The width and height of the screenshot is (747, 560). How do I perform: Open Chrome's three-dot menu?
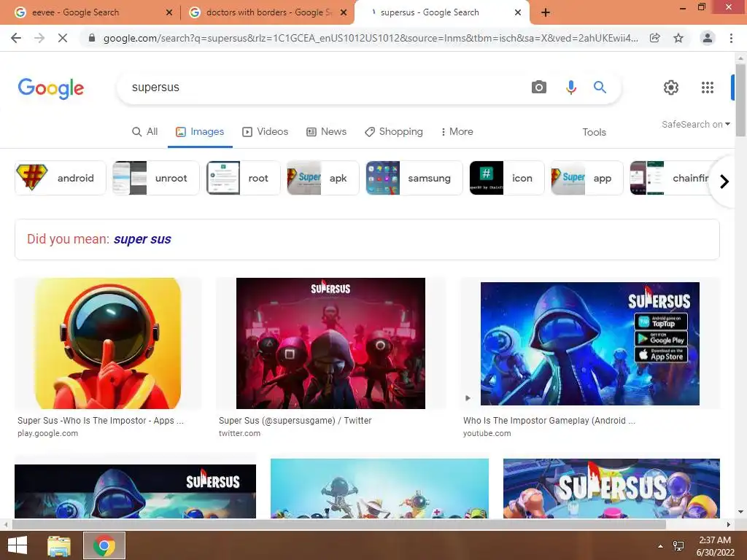click(731, 38)
